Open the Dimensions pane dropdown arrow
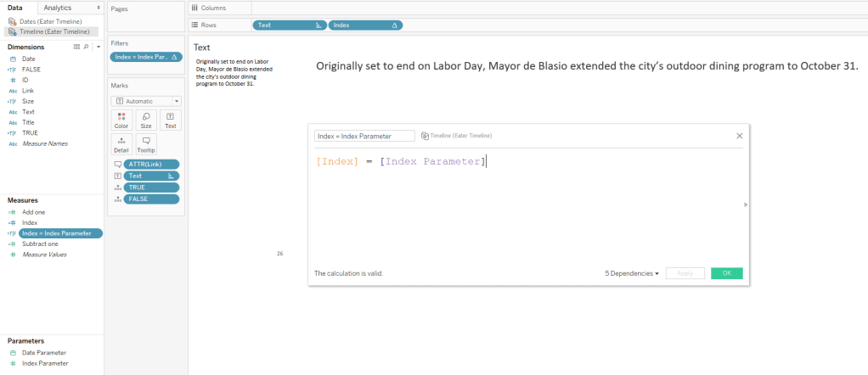868x375 pixels. coord(99,47)
